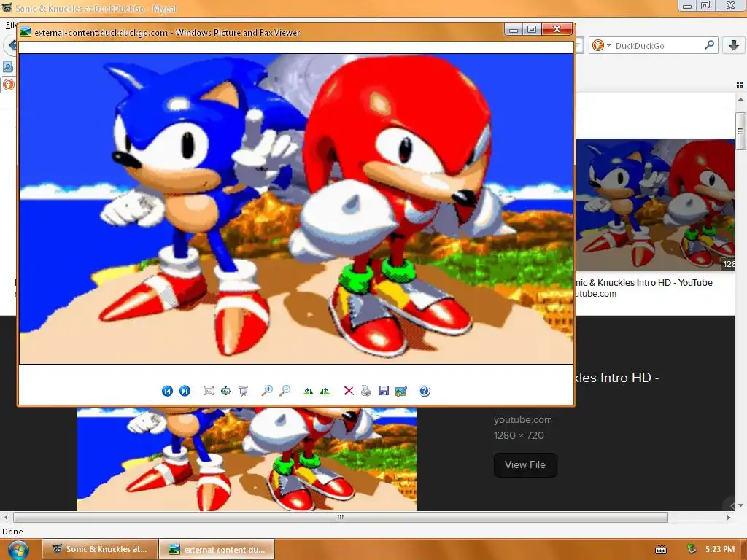Viewport: 747px width, 560px height.
Task: Click vertical scrollbar down arrow in browser
Action: coord(740,506)
